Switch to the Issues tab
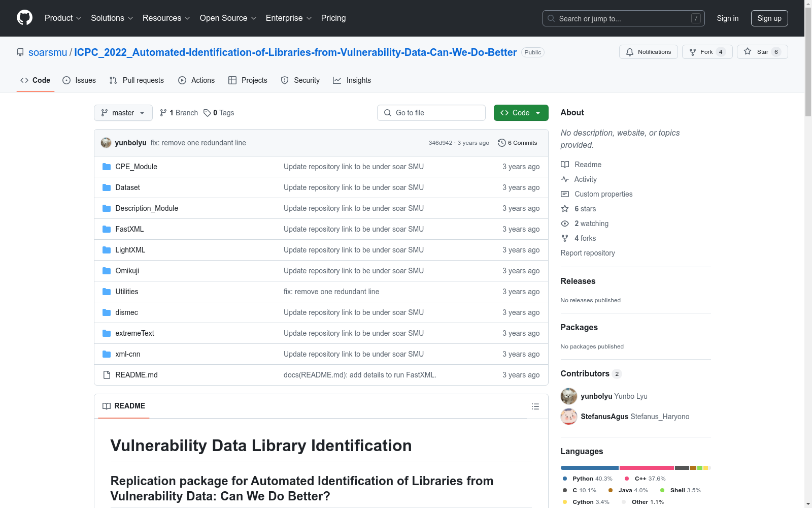 (79, 80)
